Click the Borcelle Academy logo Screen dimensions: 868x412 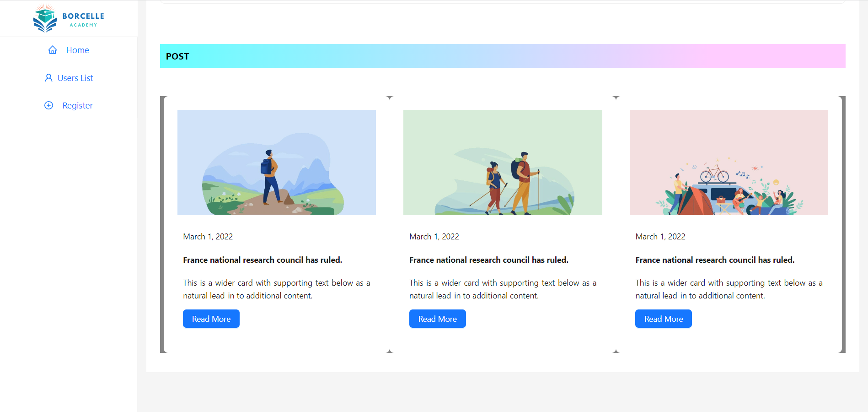click(69, 18)
